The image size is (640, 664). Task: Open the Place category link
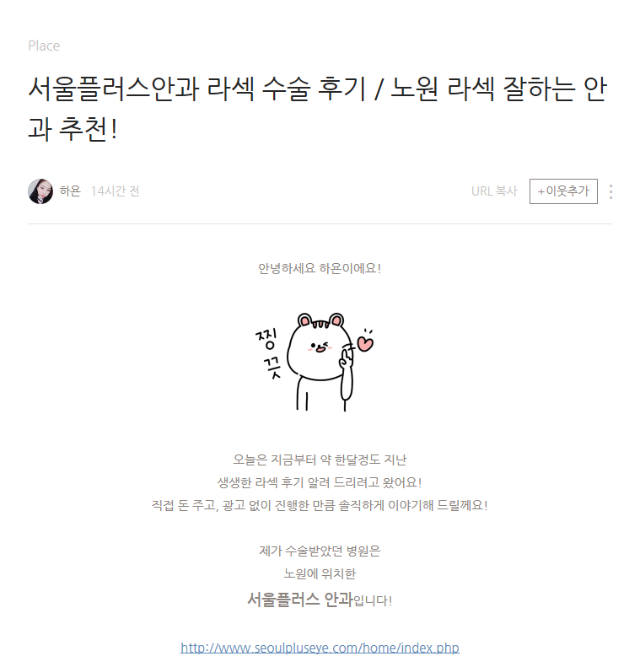(x=44, y=46)
